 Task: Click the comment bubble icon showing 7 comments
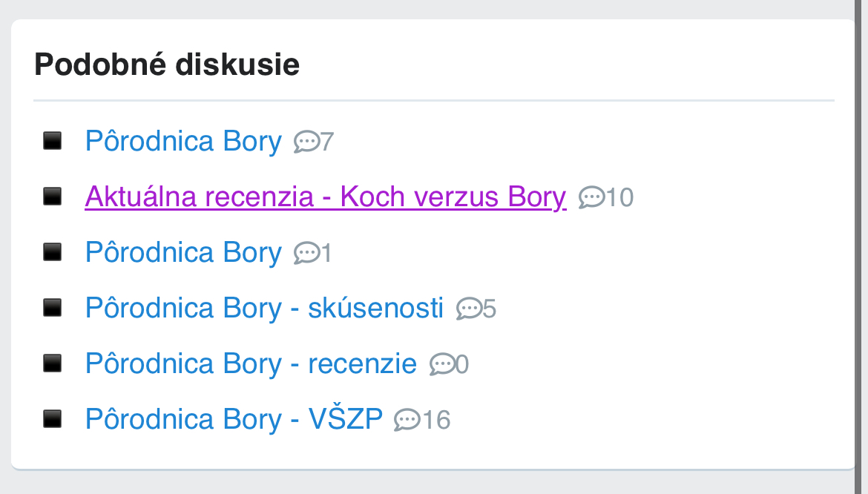(306, 141)
